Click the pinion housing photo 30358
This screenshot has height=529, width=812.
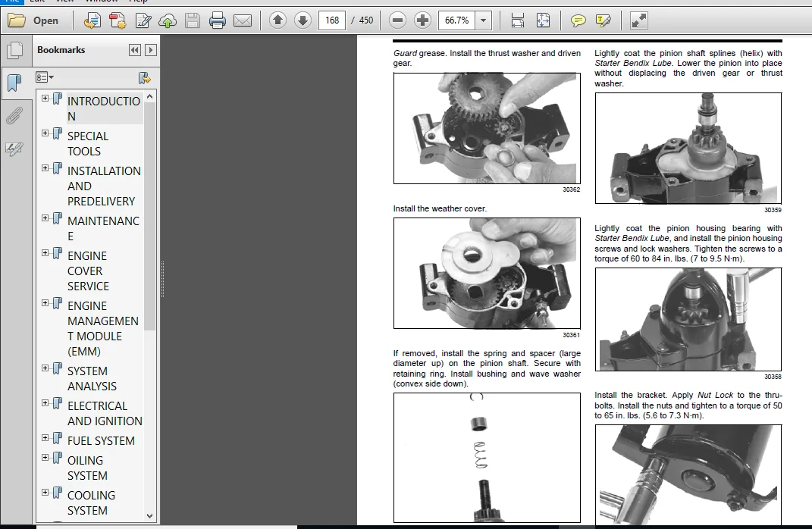click(688, 319)
